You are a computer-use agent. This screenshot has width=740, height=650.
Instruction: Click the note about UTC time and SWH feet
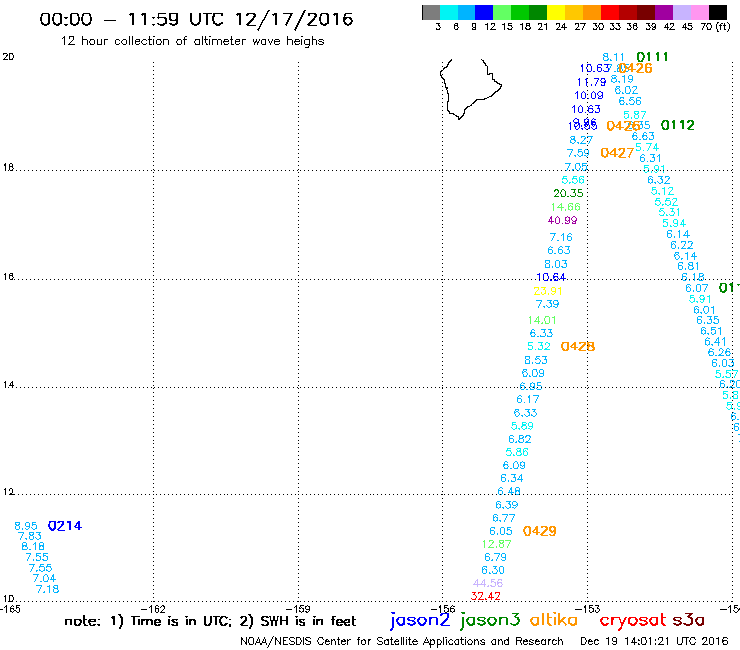210,621
